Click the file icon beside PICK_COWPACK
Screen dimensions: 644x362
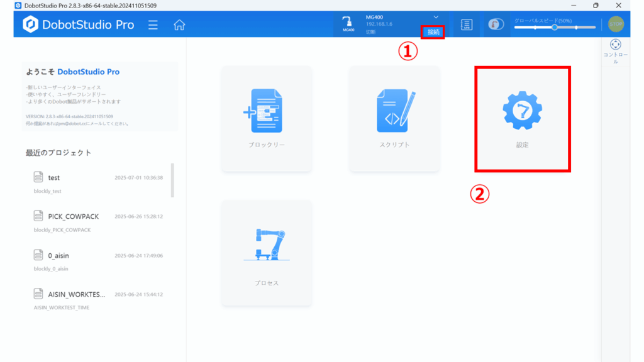(x=38, y=216)
